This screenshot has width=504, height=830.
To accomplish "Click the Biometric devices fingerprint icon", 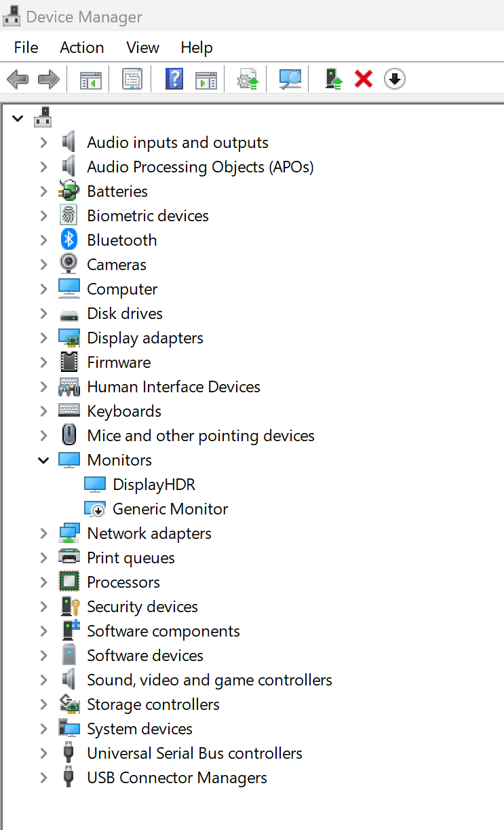I will coord(69,215).
